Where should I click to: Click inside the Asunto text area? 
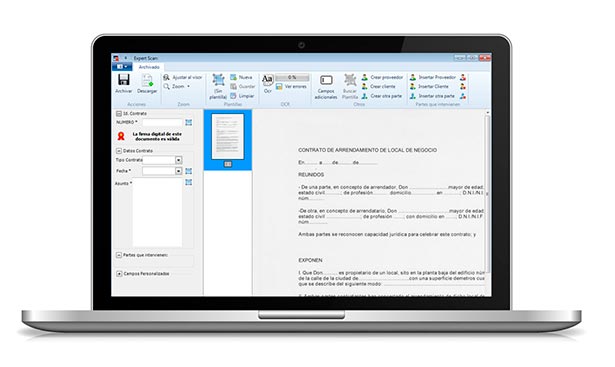[x=157, y=213]
